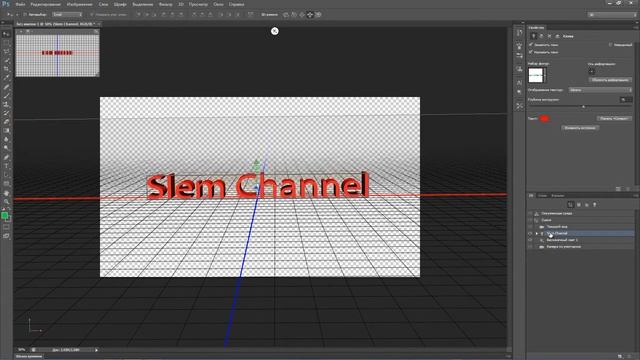Open the red text color swatch

[x=544, y=118]
